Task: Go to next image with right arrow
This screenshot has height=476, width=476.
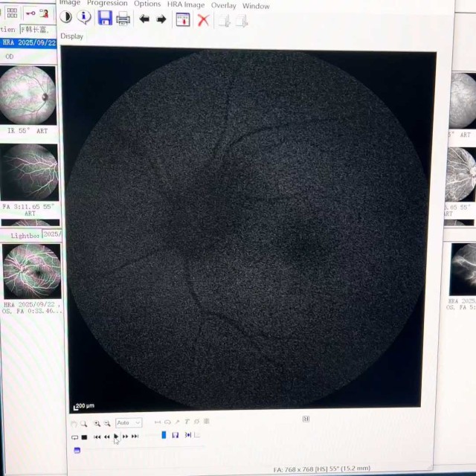Action: [161, 19]
